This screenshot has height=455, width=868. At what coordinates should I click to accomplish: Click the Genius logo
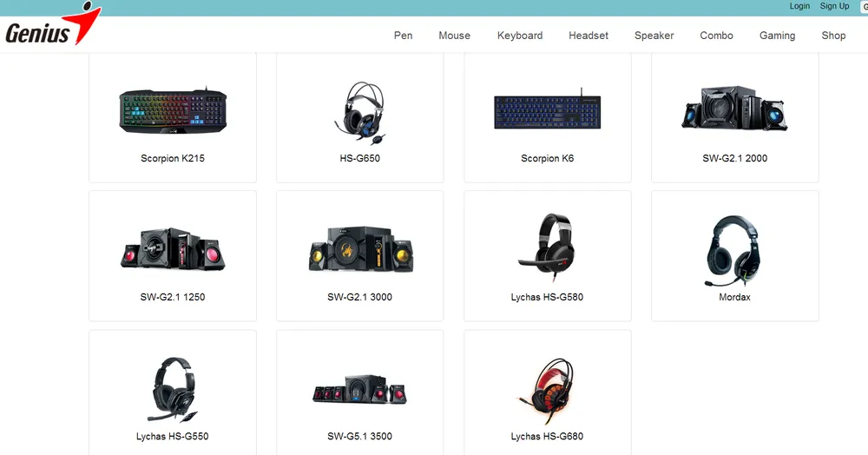[x=54, y=23]
